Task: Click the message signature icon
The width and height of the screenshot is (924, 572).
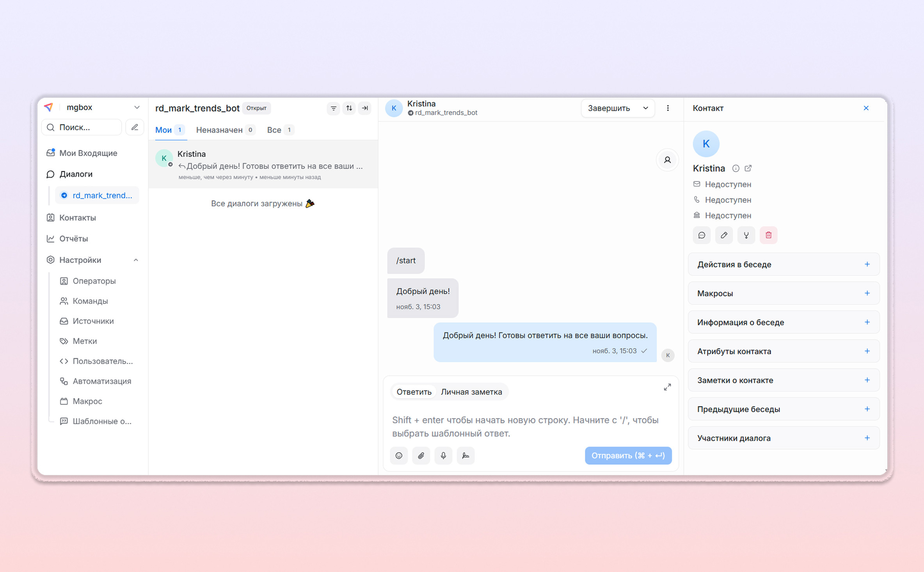Action: [466, 455]
